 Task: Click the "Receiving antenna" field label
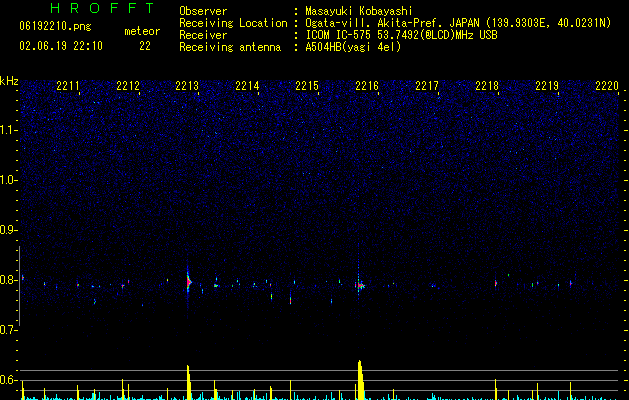coord(230,47)
